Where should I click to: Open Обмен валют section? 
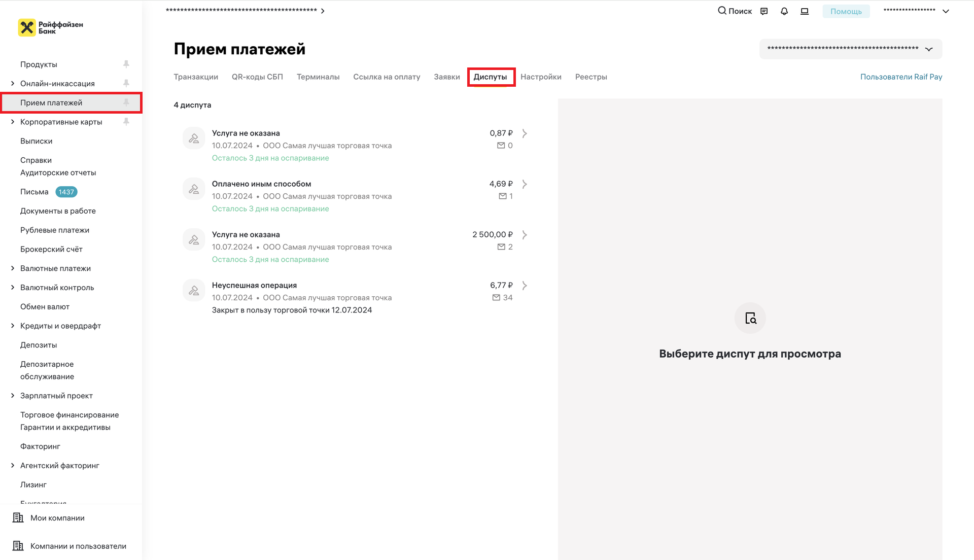click(45, 307)
